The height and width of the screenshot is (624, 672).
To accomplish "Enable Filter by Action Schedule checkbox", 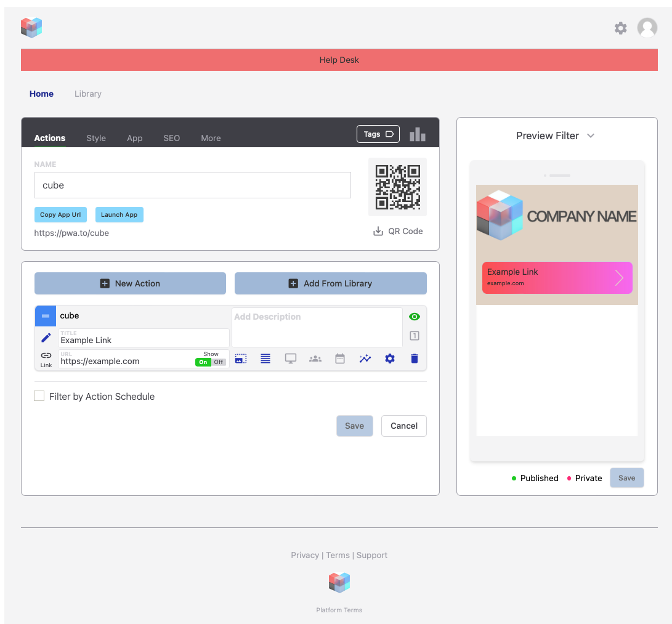I will coord(39,396).
